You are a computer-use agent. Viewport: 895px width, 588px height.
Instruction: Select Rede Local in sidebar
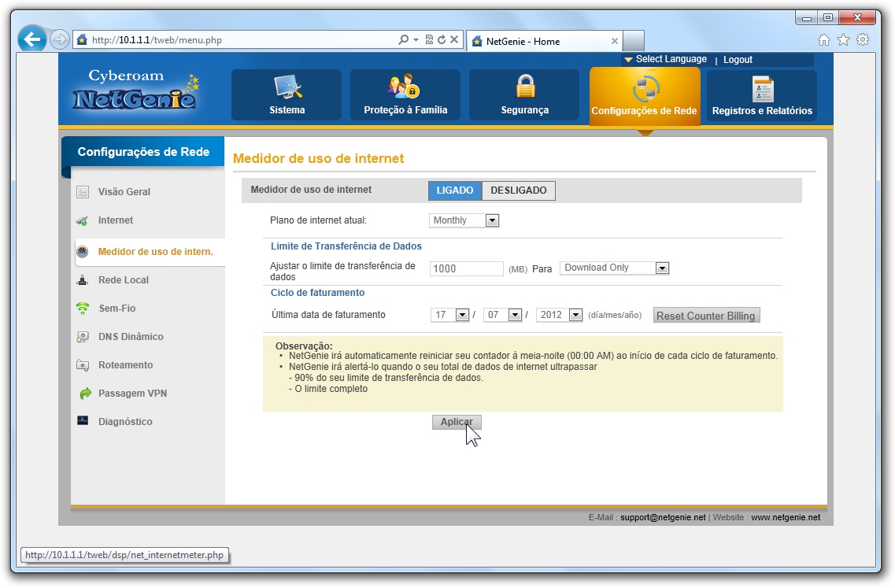pyautogui.click(x=124, y=280)
